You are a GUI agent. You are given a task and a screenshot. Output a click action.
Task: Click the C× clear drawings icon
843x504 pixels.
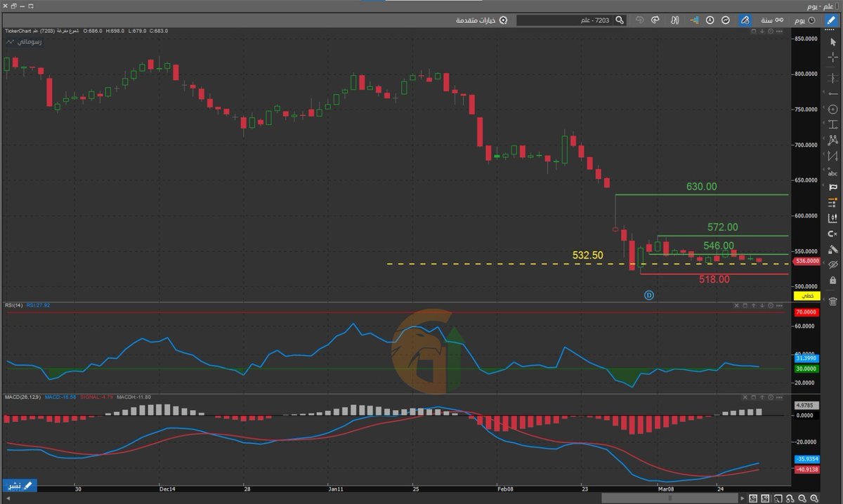click(832, 234)
